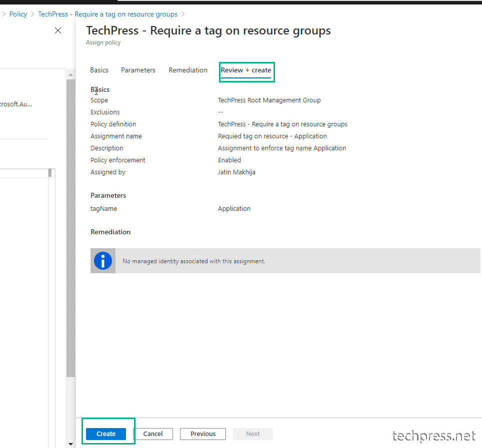Click the Policy enforcement label
The height and width of the screenshot is (448, 482).
[117, 160]
